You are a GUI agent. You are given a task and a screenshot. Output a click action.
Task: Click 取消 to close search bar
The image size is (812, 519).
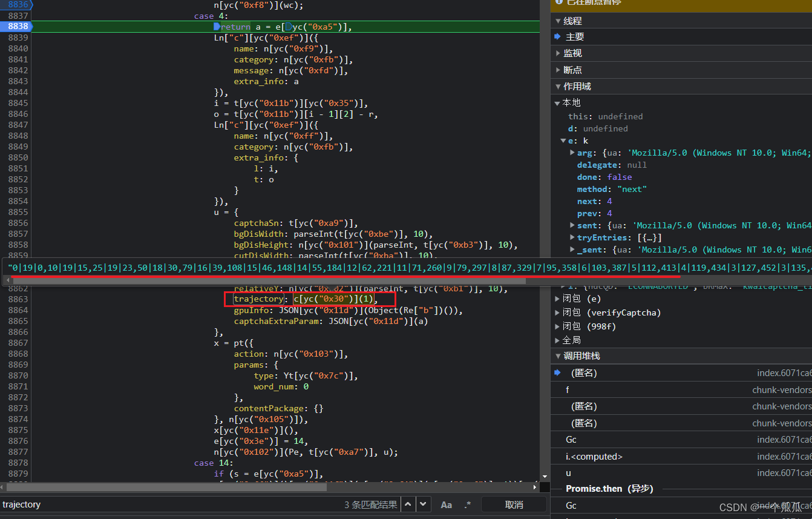(x=514, y=504)
